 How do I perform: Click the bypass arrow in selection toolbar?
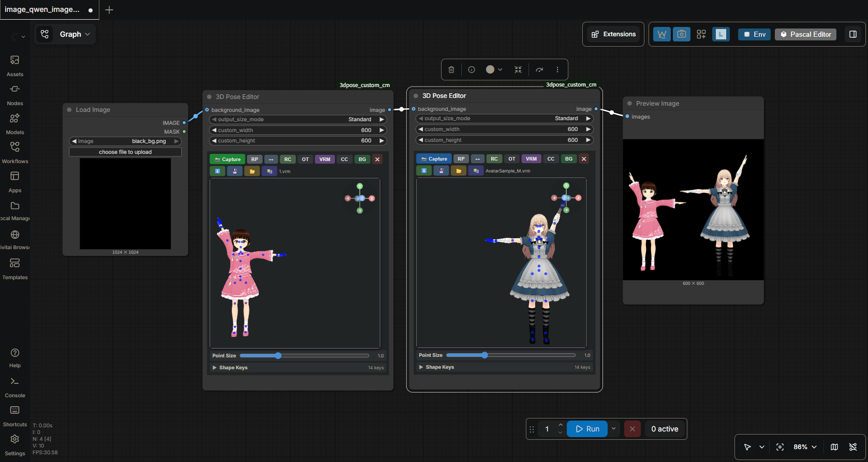pyautogui.click(x=539, y=69)
